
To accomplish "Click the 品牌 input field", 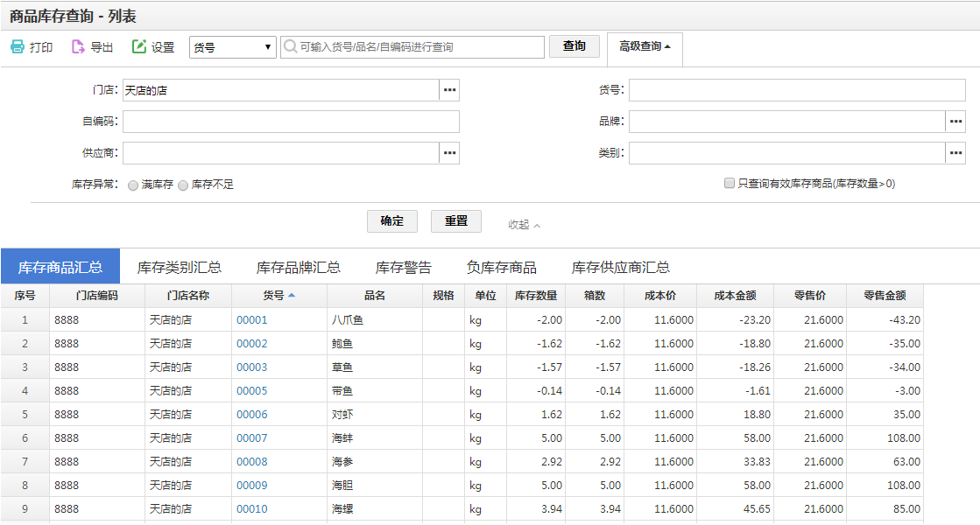I will pyautogui.click(x=787, y=121).
